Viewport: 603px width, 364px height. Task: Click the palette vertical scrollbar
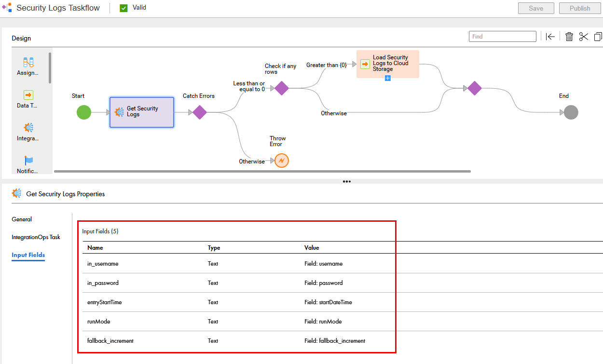[50, 68]
